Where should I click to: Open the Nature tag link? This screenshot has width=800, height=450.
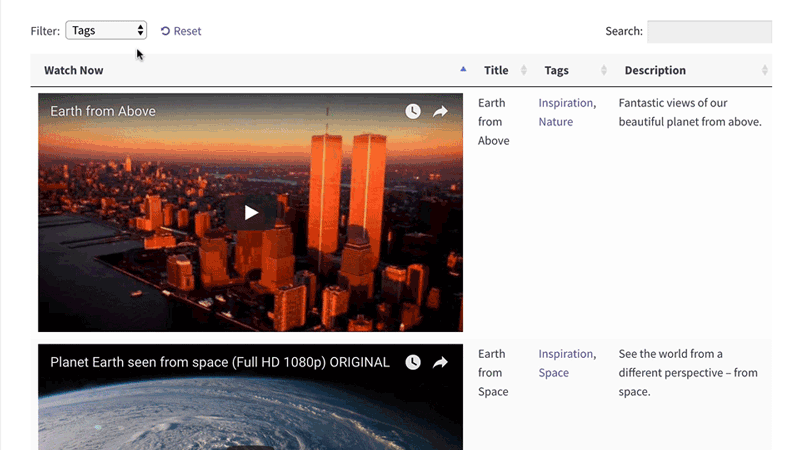coord(555,122)
